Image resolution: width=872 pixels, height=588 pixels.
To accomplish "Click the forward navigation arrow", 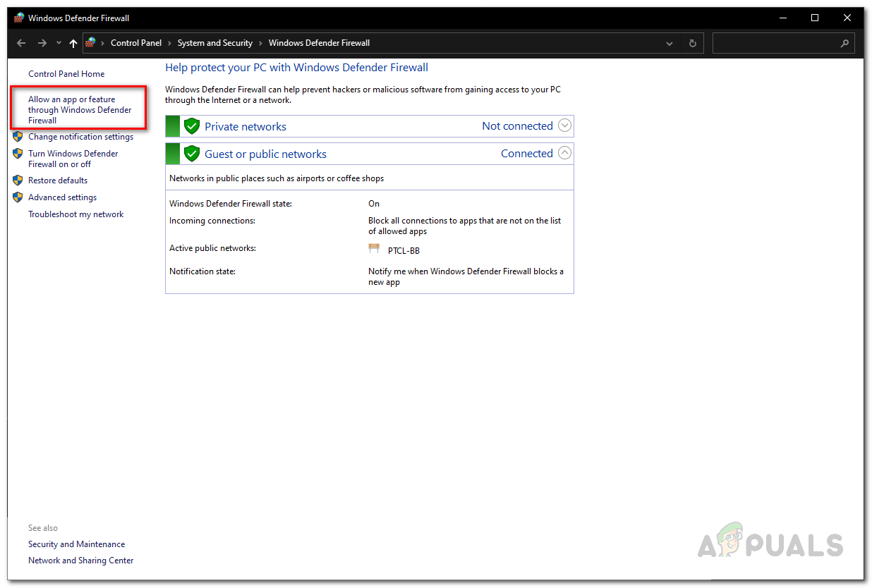I will pyautogui.click(x=41, y=43).
